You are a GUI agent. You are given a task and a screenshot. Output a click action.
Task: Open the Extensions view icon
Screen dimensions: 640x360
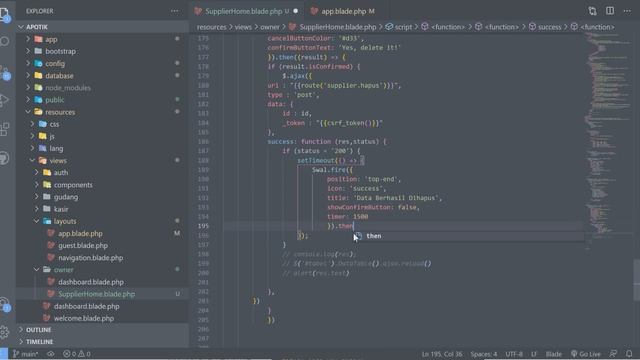coord(5,129)
